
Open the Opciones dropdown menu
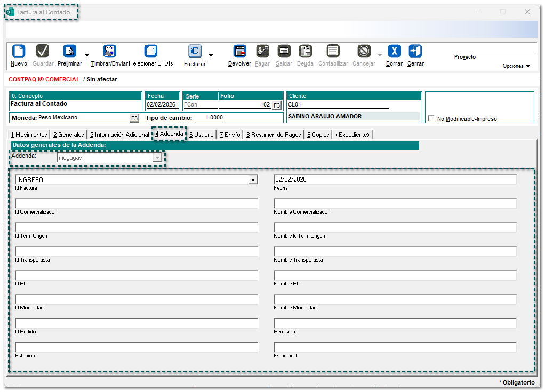coord(516,66)
